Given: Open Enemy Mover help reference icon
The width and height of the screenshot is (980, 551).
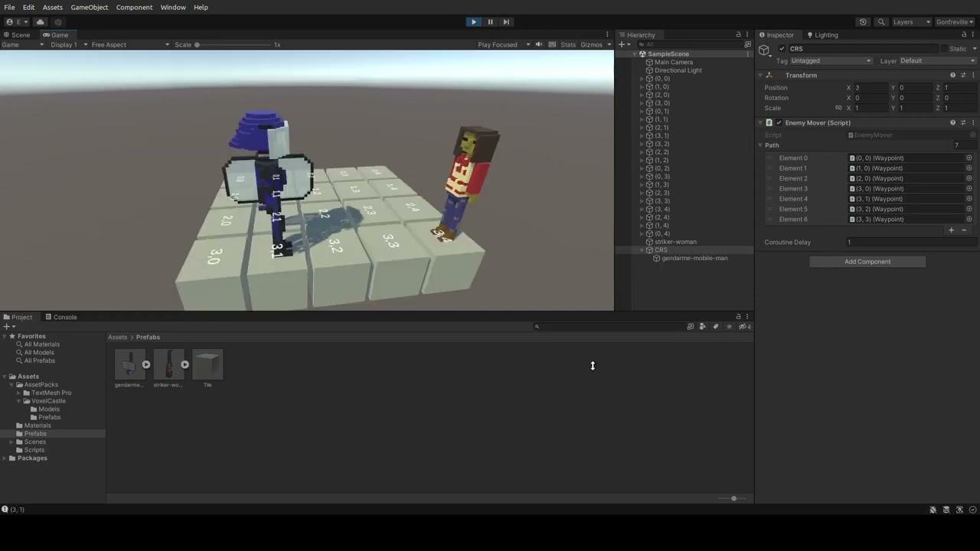Looking at the screenshot, I should [952, 122].
